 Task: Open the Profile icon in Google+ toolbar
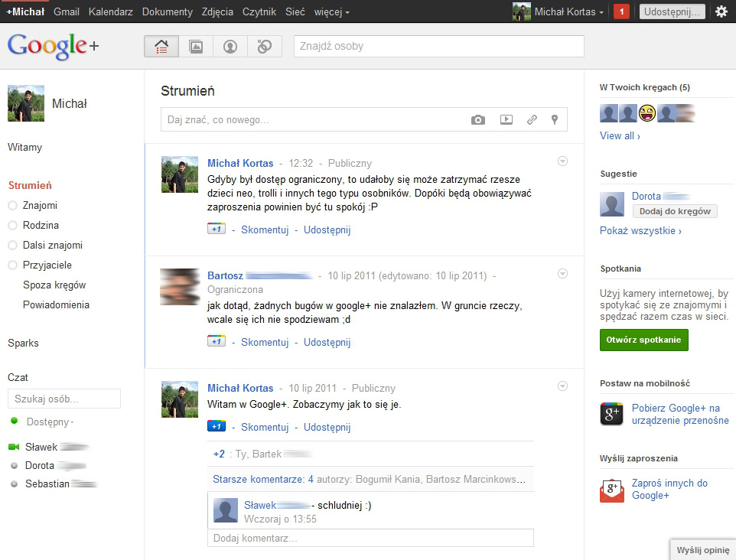[230, 47]
